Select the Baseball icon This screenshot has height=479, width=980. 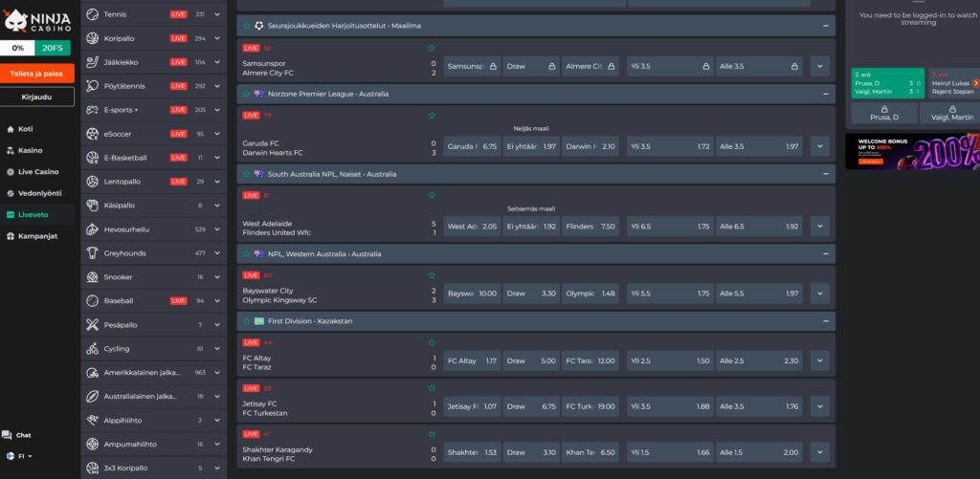tap(93, 300)
